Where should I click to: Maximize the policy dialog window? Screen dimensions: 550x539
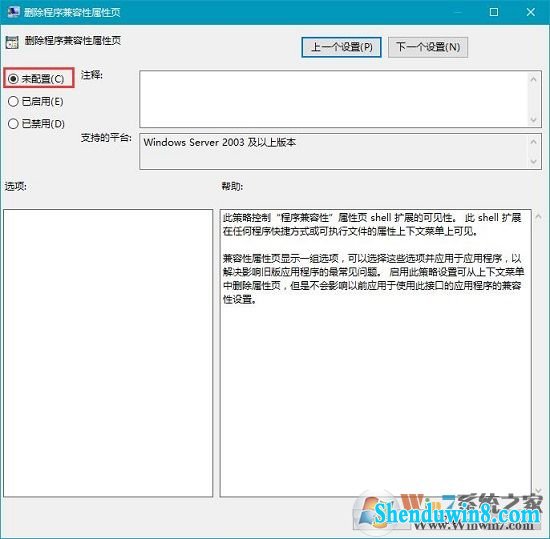(x=494, y=12)
